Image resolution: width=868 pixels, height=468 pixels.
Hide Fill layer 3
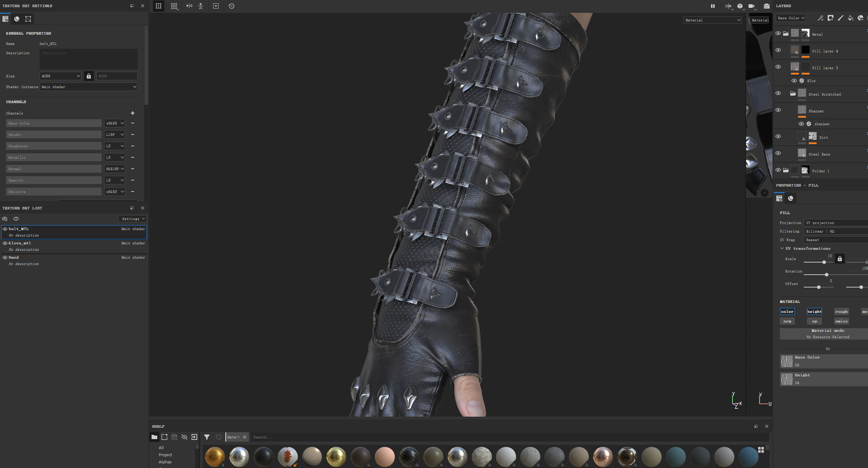pos(778,67)
